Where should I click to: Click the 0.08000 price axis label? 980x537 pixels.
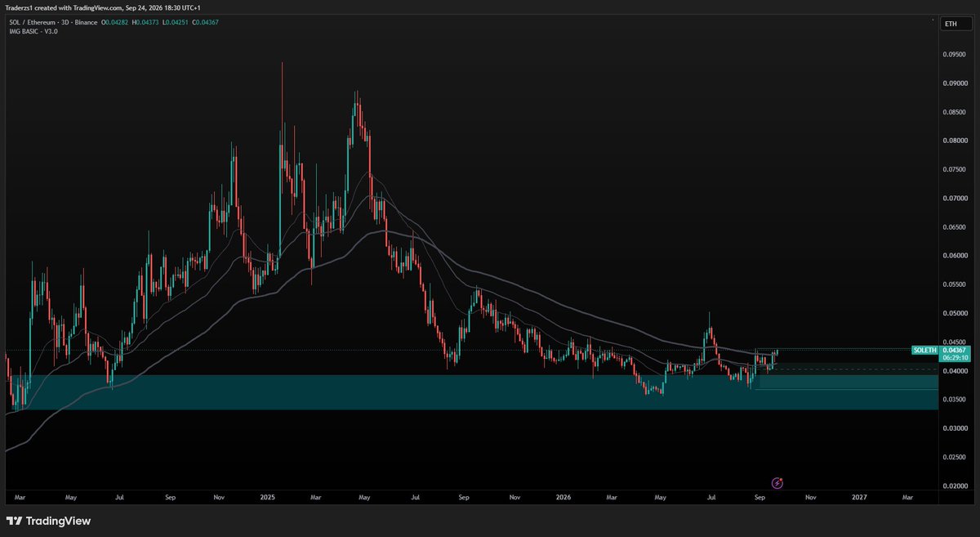point(956,141)
